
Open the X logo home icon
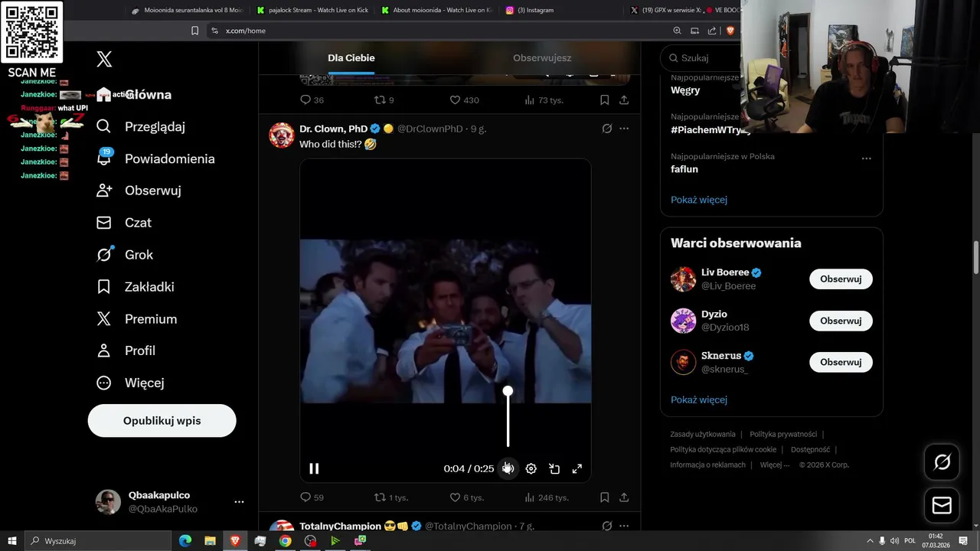coord(105,59)
